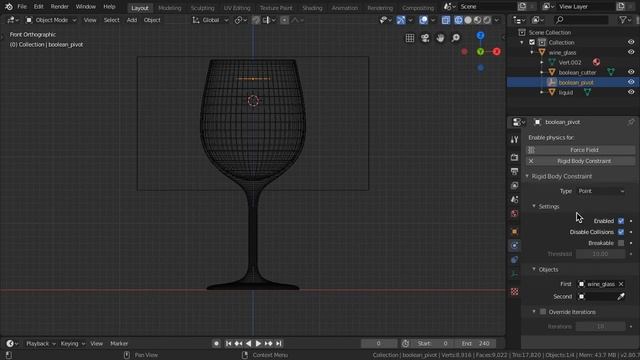
Task: Open the outliner filter dropdown
Action: (x=624, y=20)
